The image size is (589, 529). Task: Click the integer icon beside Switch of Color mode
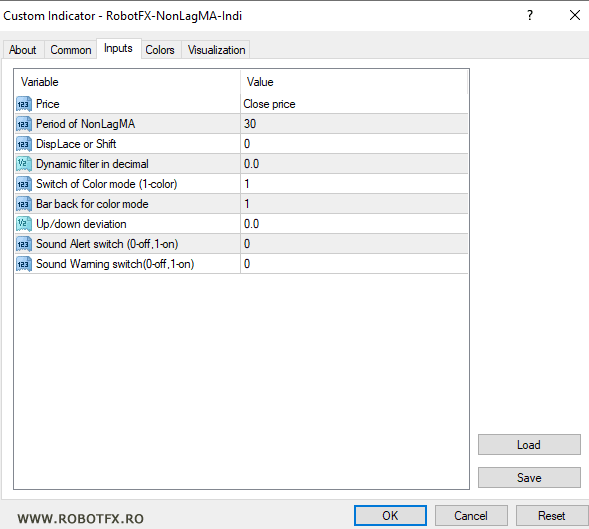24,184
